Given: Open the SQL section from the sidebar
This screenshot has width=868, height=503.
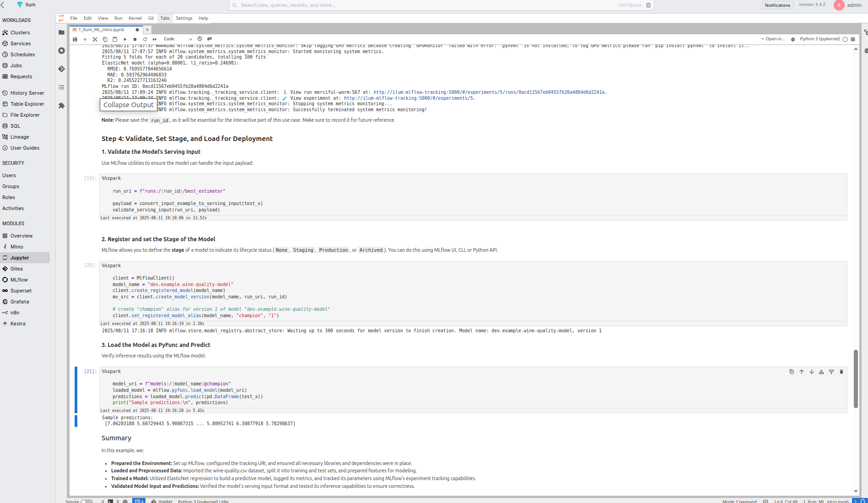Looking at the screenshot, I should point(11,126).
